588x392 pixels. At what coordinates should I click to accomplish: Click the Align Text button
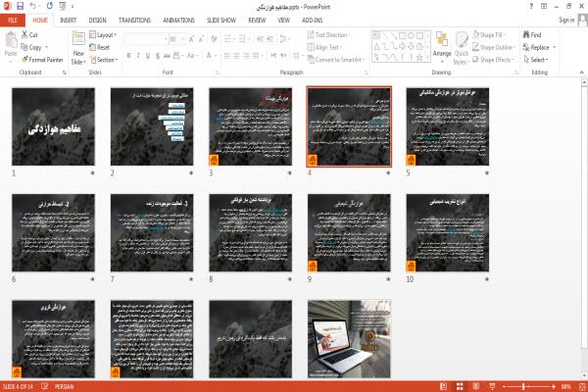click(x=324, y=47)
